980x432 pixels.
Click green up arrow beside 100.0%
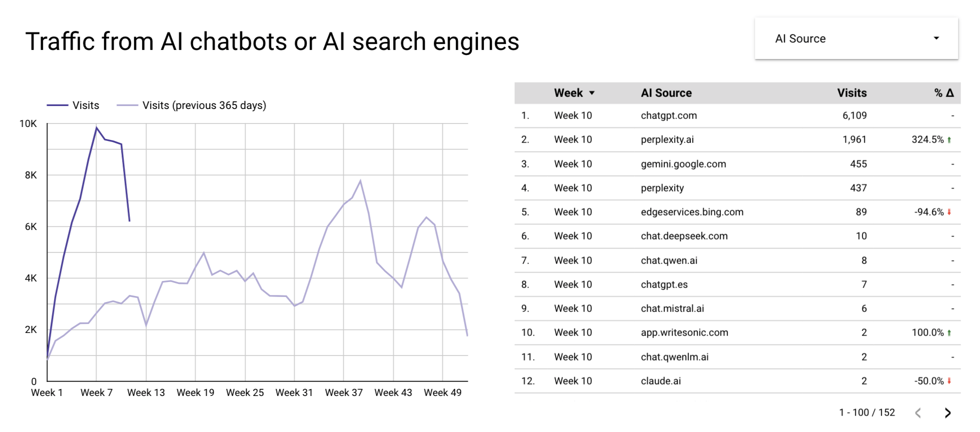[949, 333]
